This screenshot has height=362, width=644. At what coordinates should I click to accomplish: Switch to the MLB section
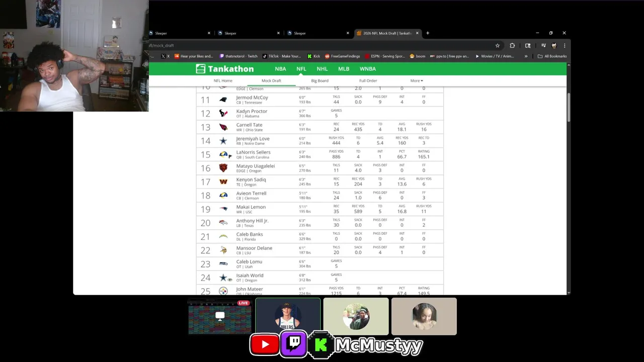(x=344, y=69)
